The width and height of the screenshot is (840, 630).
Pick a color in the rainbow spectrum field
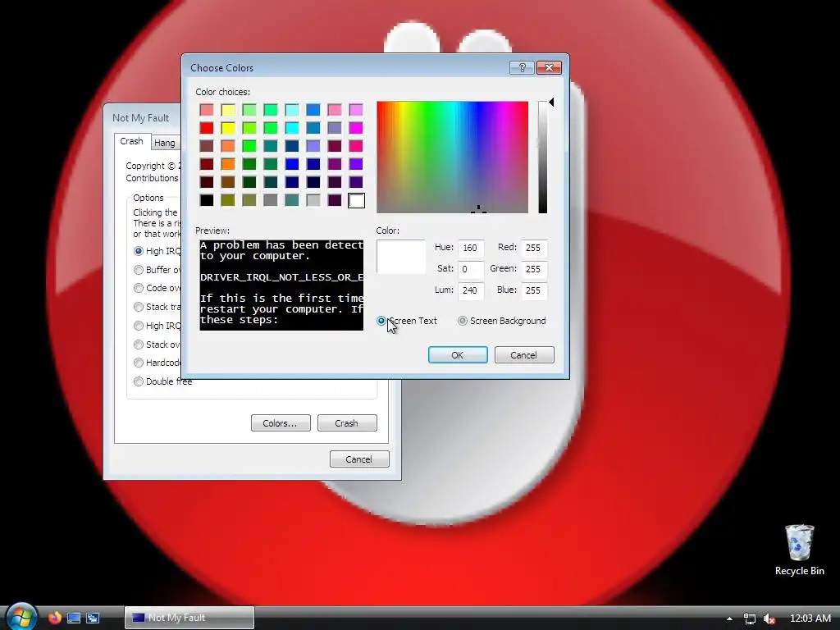click(x=452, y=157)
